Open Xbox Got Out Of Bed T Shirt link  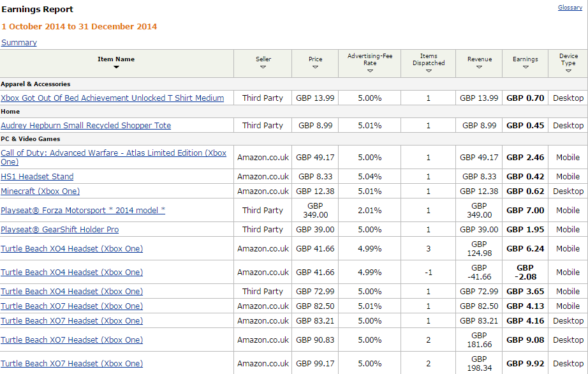tap(112, 98)
